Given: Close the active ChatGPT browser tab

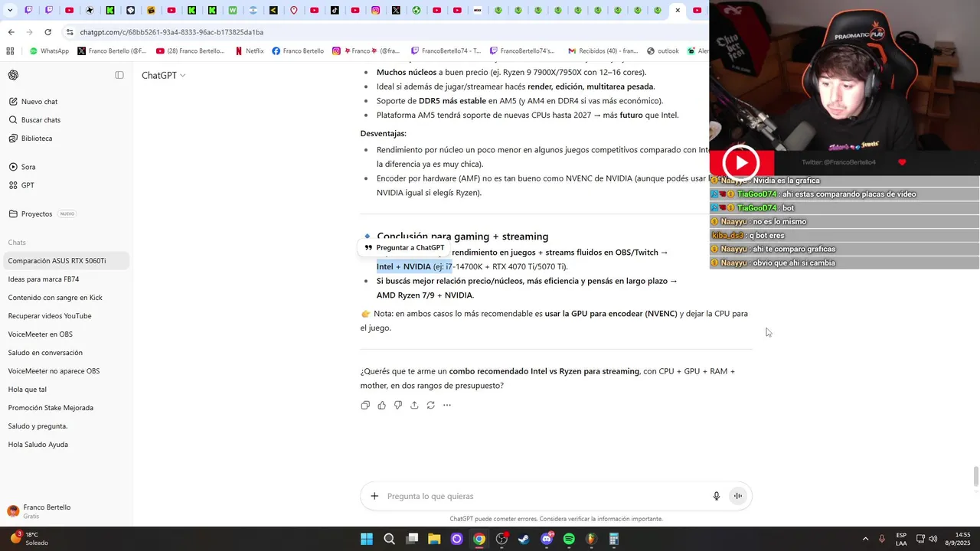Looking at the screenshot, I should pos(678,10).
